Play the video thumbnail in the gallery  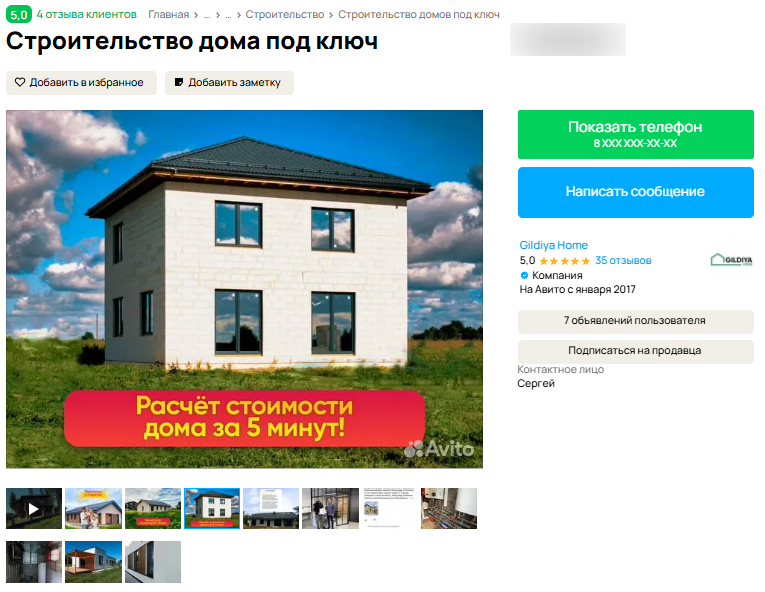coord(34,508)
